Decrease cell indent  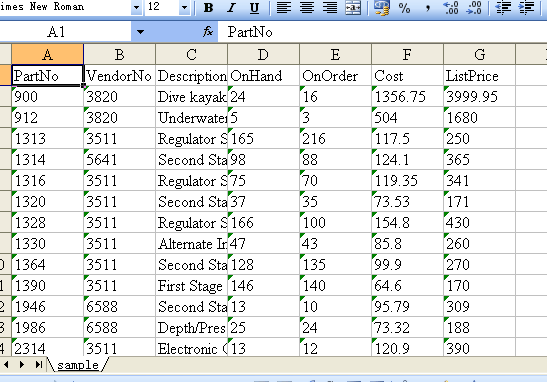[503, 7]
